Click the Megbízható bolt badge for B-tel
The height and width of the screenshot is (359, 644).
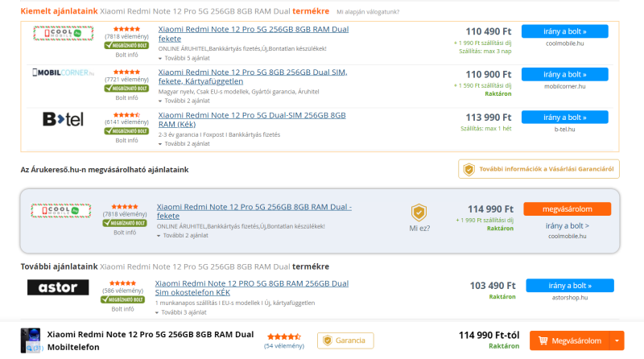pos(126,131)
